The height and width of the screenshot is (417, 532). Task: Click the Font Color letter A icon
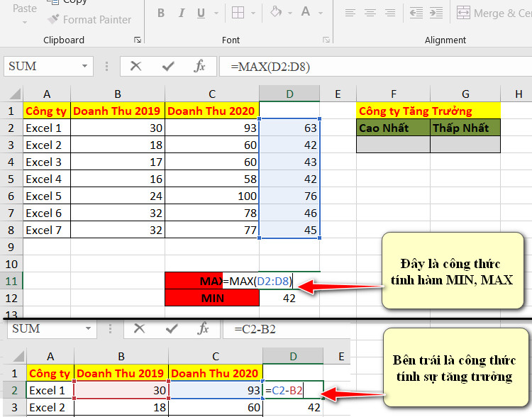pos(306,12)
